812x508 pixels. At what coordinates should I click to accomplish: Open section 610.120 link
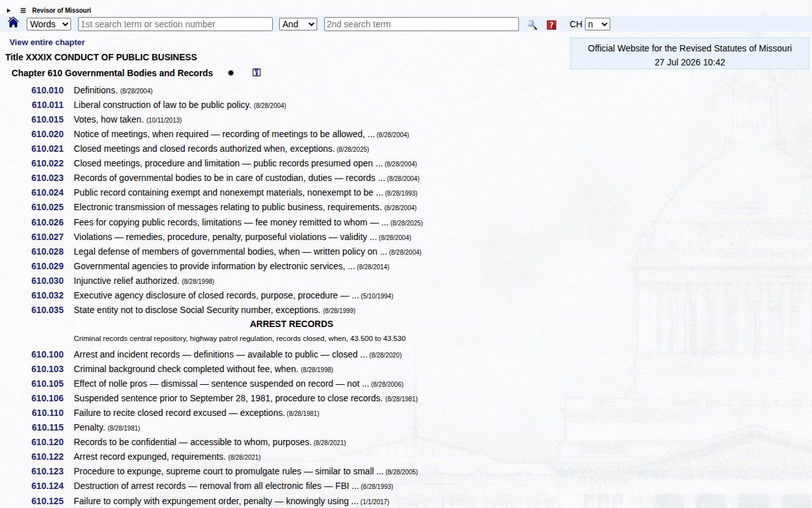[48, 442]
